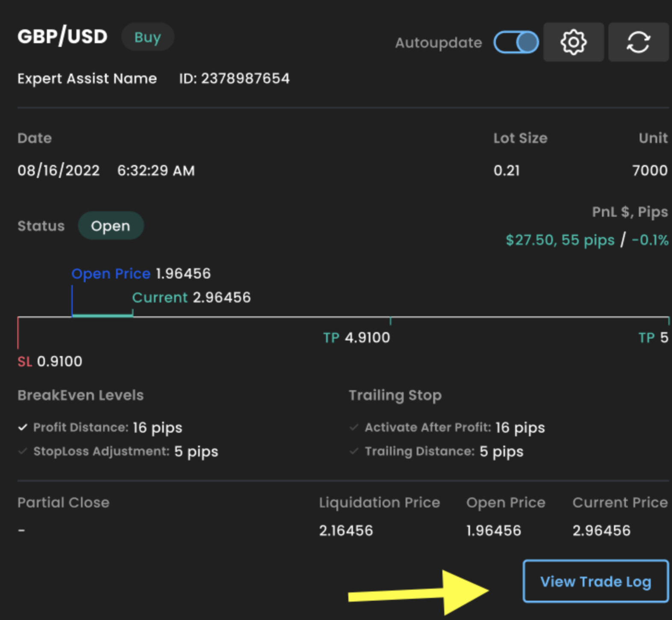Click the PnL value $27.50, 55 pips
Viewport: 672px width, 620px height.
(x=560, y=240)
